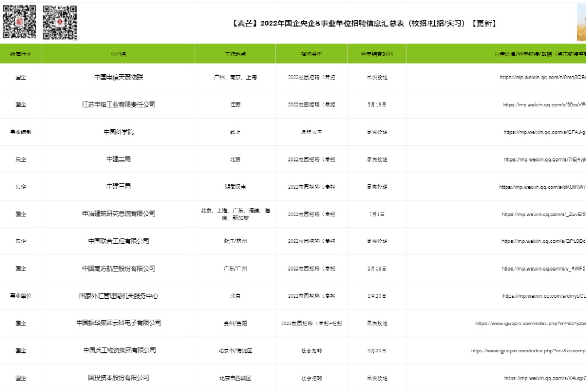Screen dimensions: 586x392
Task: Select the cell 中国振华集团云科电子有限公司
Action: pyautogui.click(x=118, y=323)
